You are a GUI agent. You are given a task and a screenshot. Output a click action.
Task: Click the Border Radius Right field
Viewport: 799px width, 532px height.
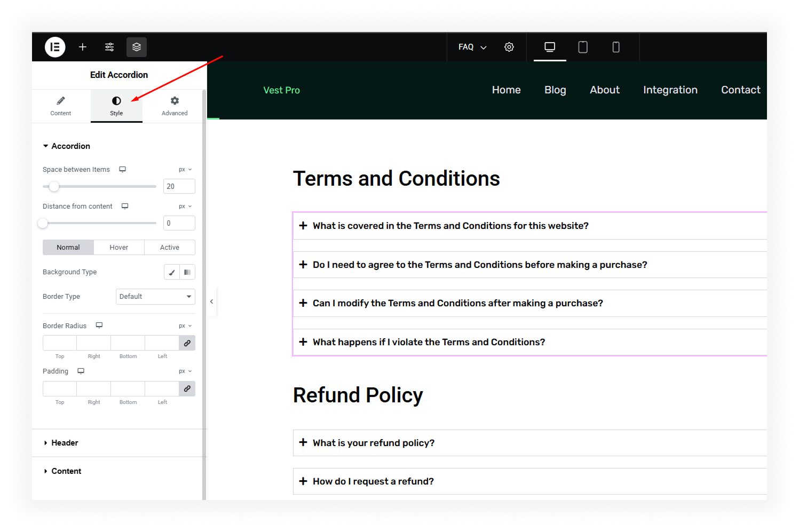click(94, 343)
